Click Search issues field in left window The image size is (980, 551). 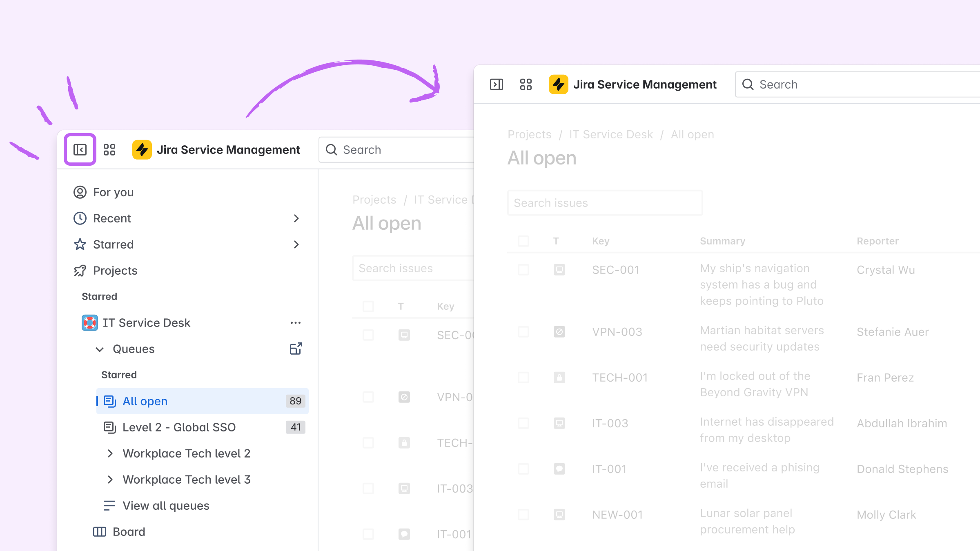coord(413,268)
